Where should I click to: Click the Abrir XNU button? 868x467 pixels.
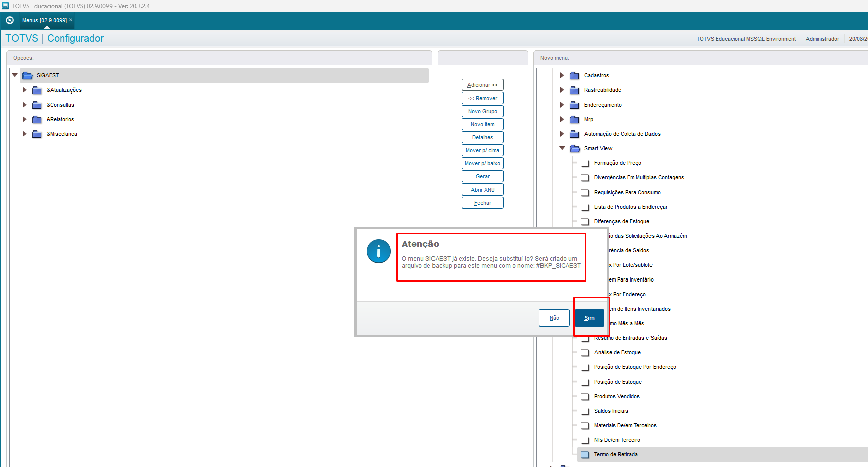[483, 190]
